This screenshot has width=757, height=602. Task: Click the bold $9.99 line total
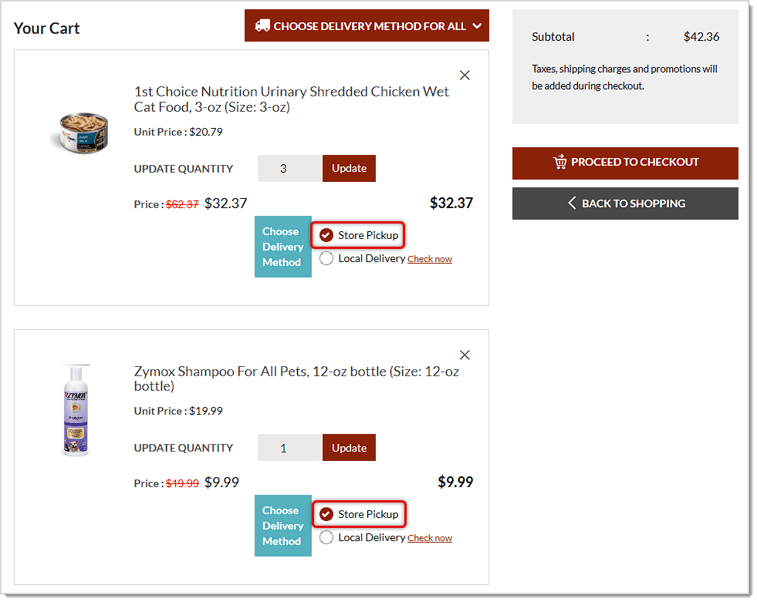pyautogui.click(x=455, y=482)
